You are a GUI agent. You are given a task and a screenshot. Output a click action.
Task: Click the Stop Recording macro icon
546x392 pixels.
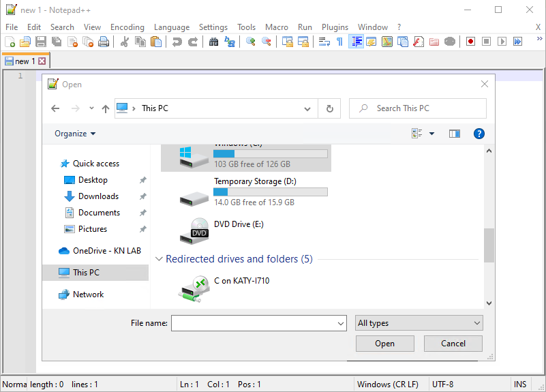(x=486, y=42)
